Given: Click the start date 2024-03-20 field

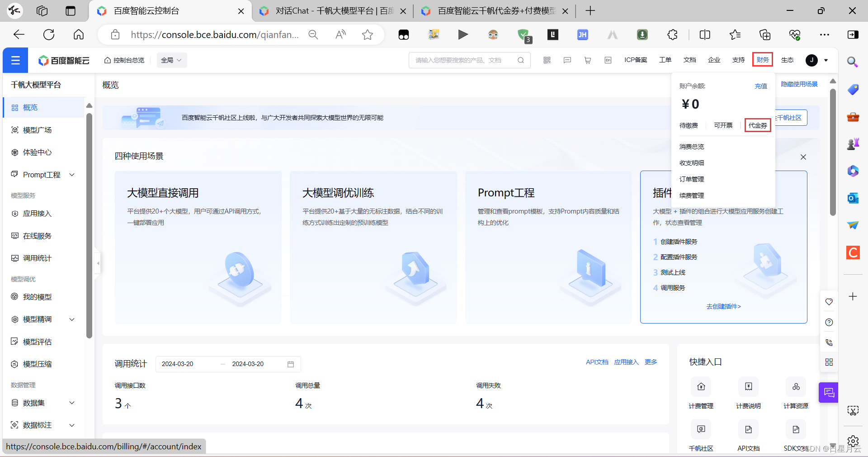Looking at the screenshot, I should click(178, 364).
